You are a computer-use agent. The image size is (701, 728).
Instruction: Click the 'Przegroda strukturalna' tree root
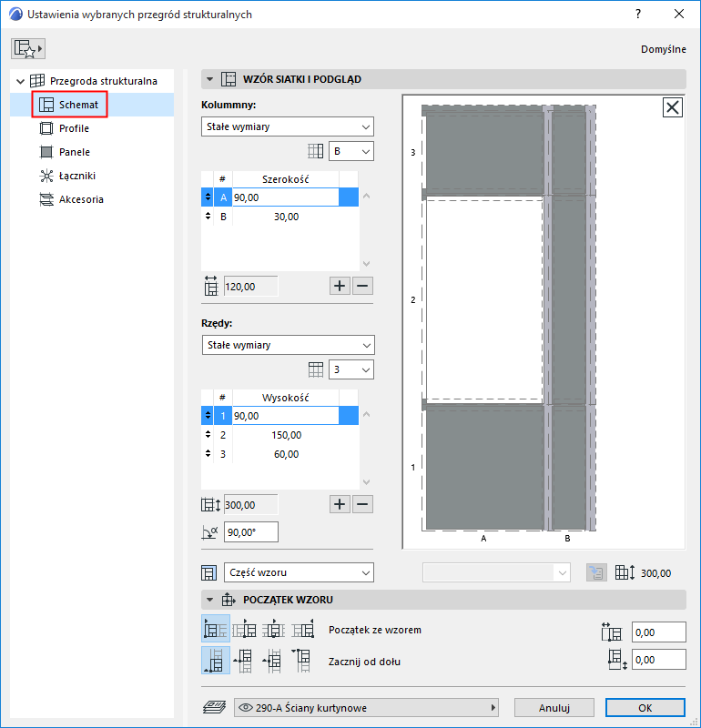pos(103,81)
